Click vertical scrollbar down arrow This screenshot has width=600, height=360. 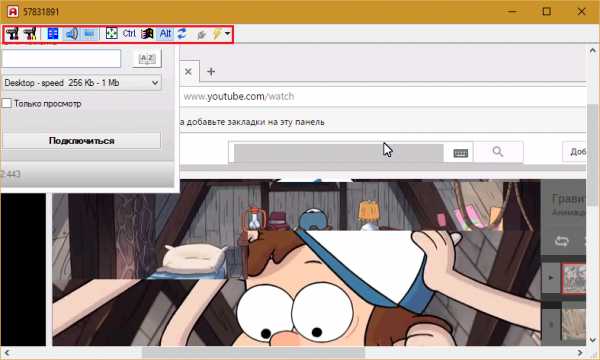(x=593, y=340)
